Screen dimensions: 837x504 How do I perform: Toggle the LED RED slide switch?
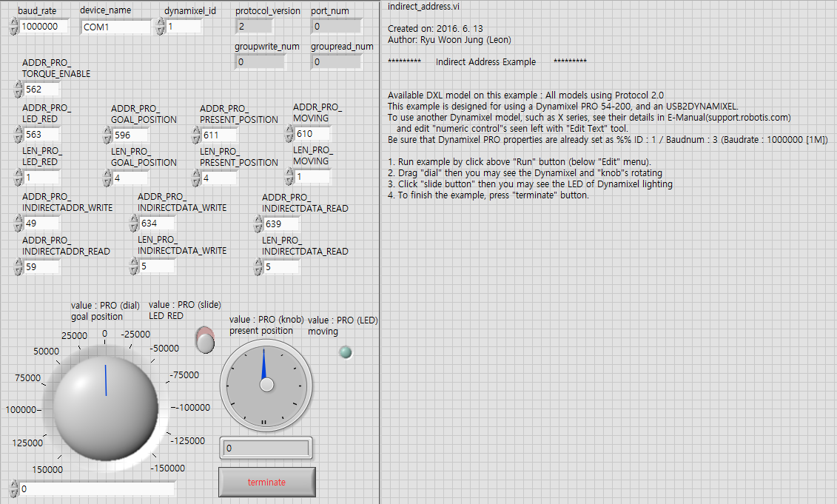coord(204,341)
